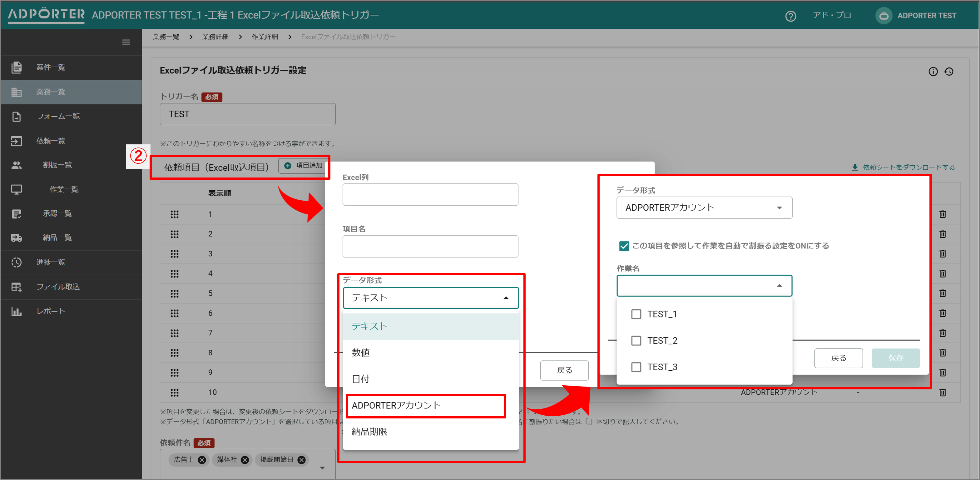Grab the drag handle of row 5
The width and height of the screenshot is (980, 480).
click(x=174, y=293)
